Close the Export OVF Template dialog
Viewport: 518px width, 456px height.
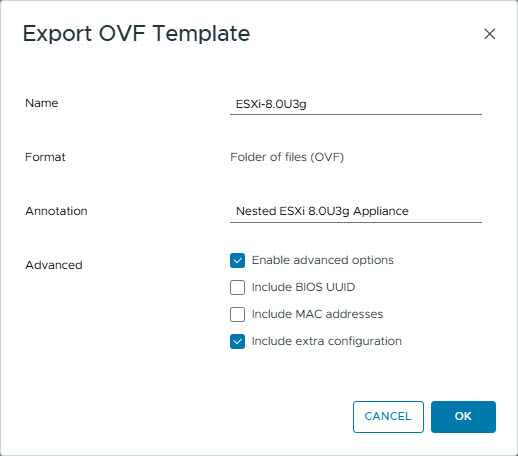[x=489, y=34]
